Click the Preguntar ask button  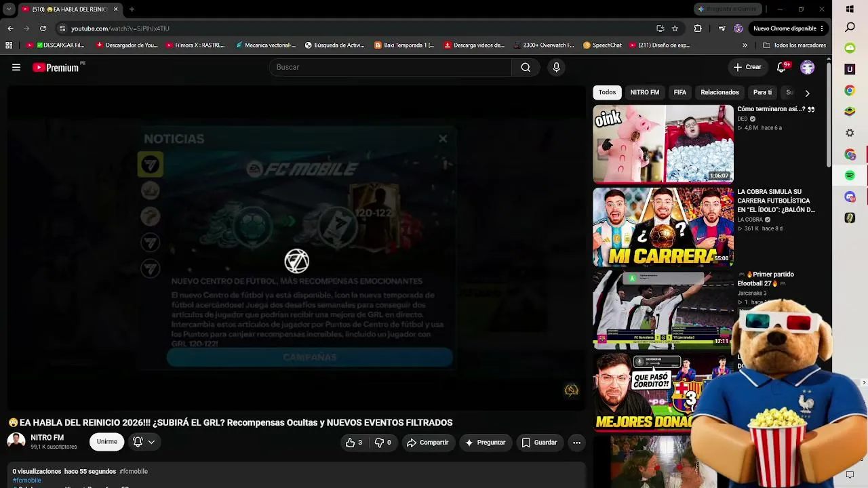[x=485, y=443]
